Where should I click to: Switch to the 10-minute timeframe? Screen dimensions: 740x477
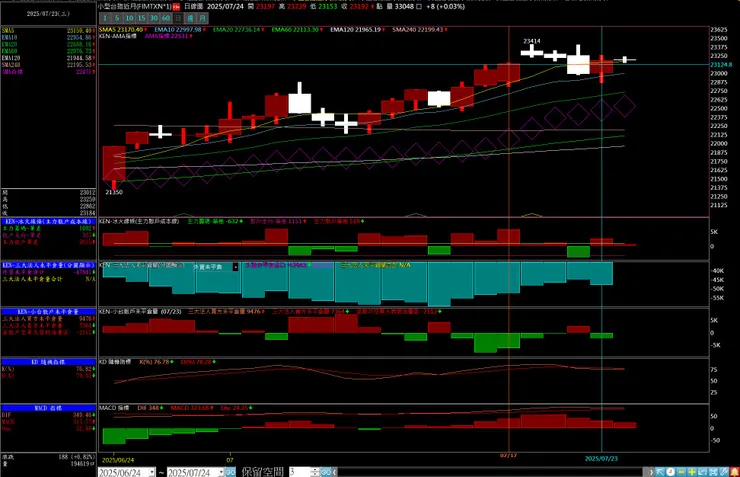(129, 18)
